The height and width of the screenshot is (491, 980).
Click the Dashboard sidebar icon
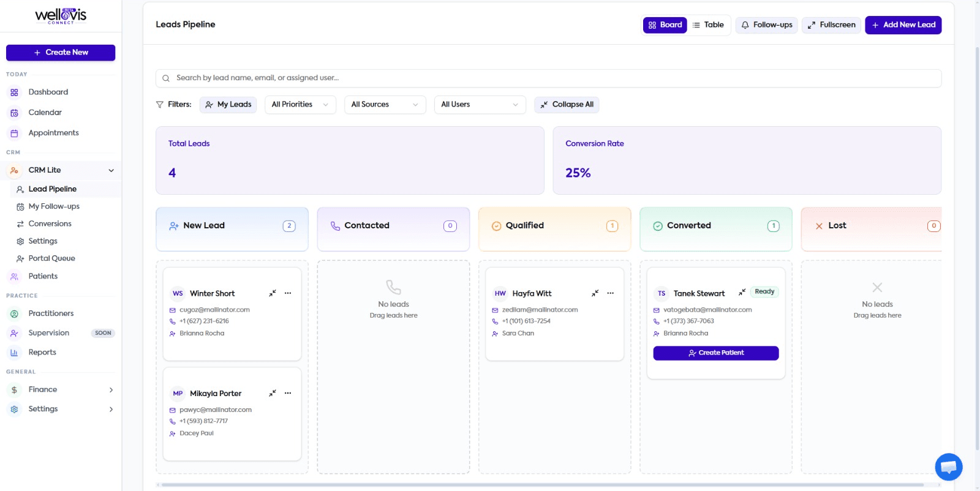tap(14, 92)
